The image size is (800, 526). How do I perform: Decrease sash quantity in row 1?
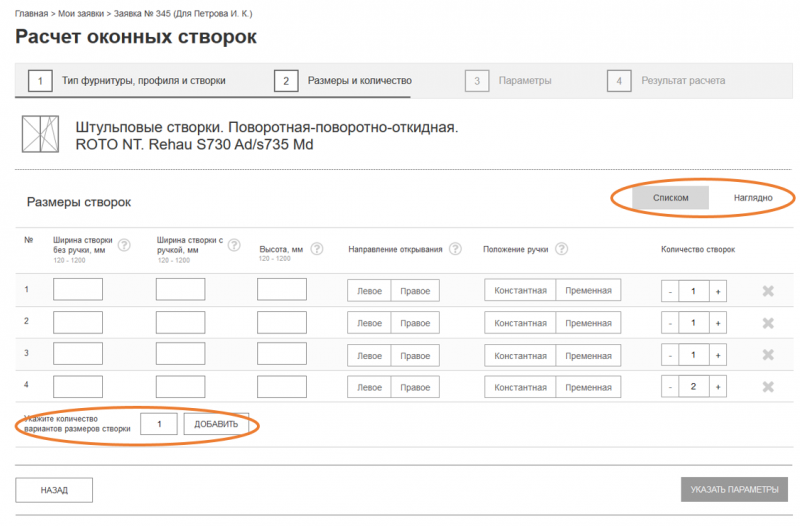pos(670,291)
